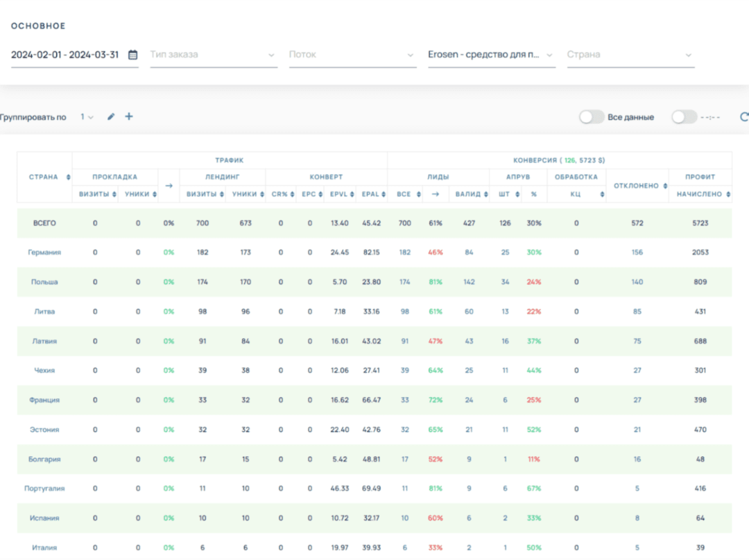The height and width of the screenshot is (560, 749).
Task: Click the refresh data icon
Action: 744,117
